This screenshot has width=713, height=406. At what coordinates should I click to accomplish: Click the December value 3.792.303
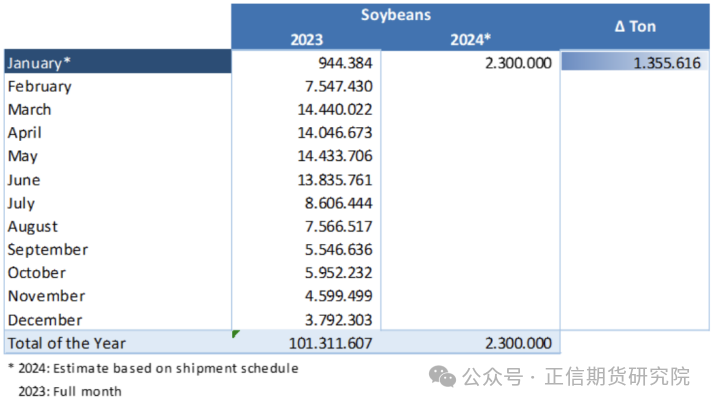click(x=338, y=320)
